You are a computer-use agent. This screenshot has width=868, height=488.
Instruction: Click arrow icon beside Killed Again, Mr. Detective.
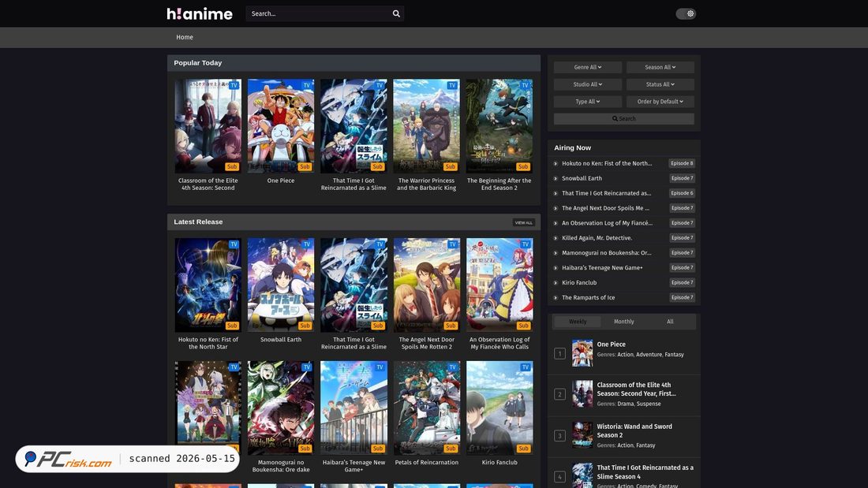pyautogui.click(x=556, y=238)
